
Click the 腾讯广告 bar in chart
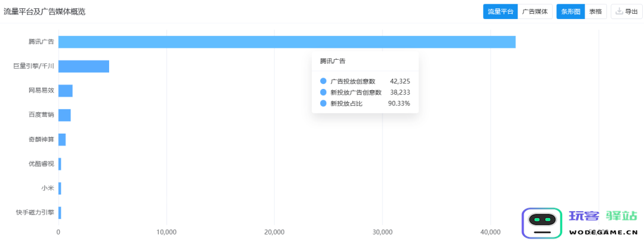point(287,42)
